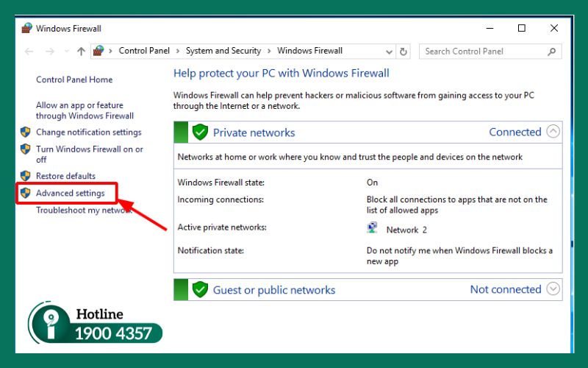588x368 pixels.
Task: Click shield icon beside Turn Windows Firewall
Action: 26,149
